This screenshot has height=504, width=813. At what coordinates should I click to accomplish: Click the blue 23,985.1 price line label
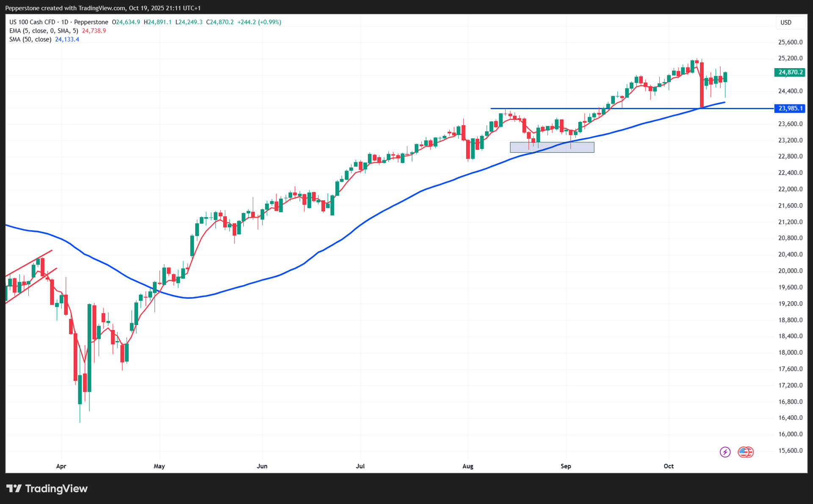coord(790,108)
